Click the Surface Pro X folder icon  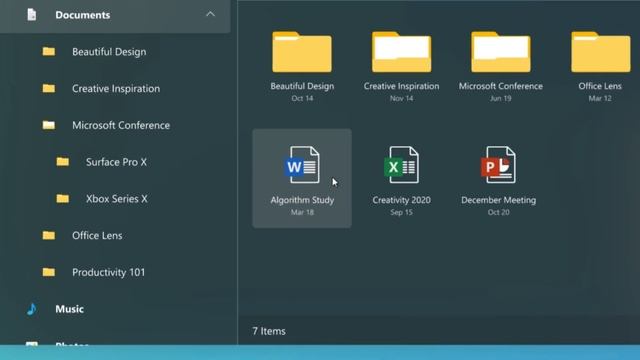pos(62,162)
